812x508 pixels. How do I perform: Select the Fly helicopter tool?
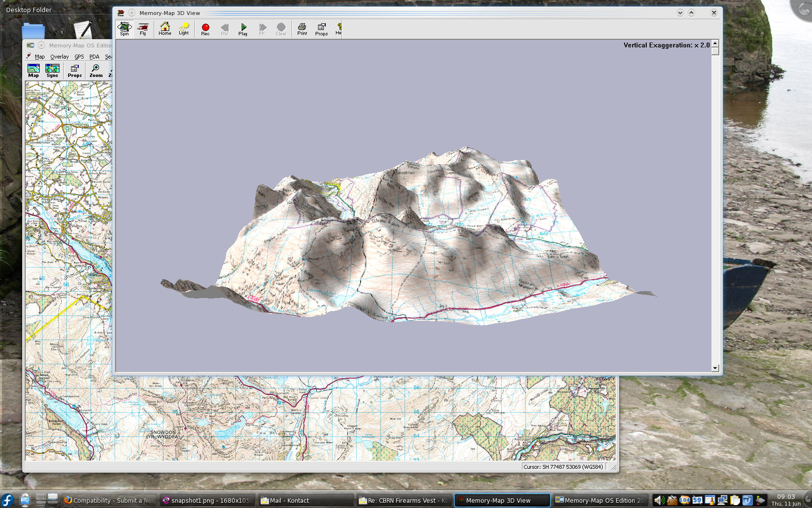(x=143, y=29)
